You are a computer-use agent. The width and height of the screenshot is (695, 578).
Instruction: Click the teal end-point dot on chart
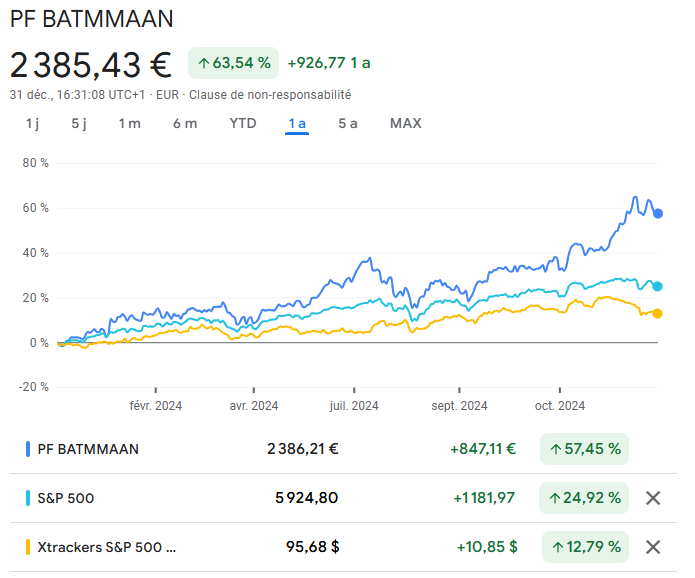[x=657, y=286]
